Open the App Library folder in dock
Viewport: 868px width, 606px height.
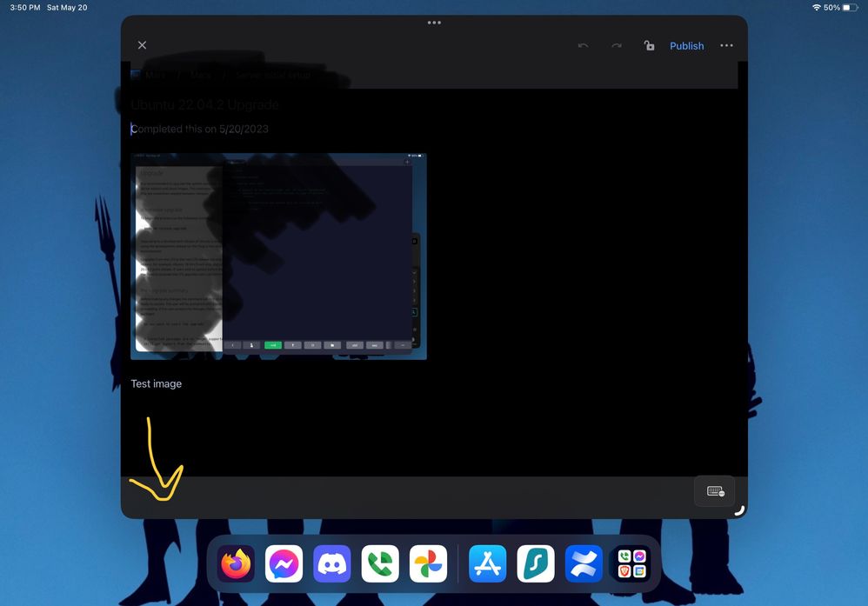pyautogui.click(x=632, y=563)
